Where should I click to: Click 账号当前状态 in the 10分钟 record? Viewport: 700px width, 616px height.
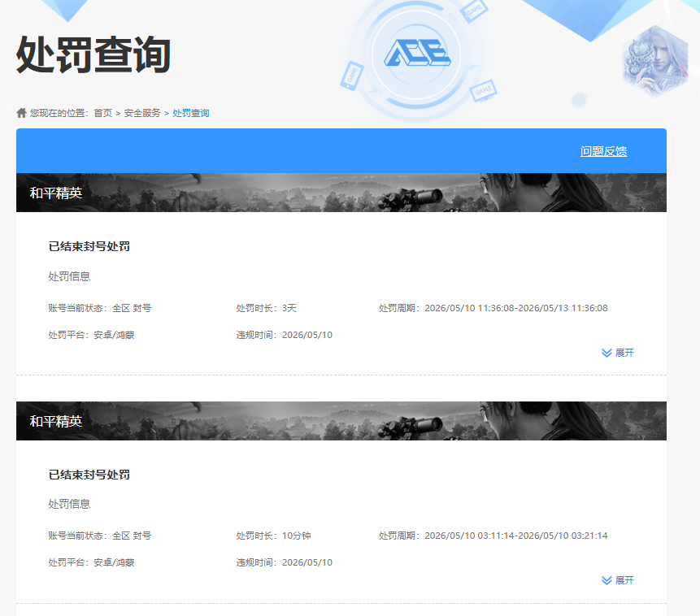tap(99, 536)
